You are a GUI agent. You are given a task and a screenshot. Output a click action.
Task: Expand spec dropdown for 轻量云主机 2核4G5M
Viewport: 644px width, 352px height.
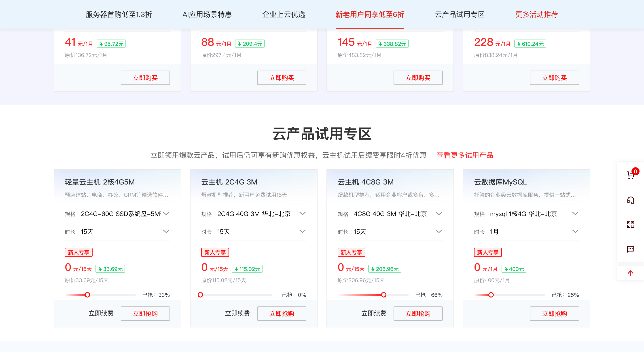click(166, 214)
